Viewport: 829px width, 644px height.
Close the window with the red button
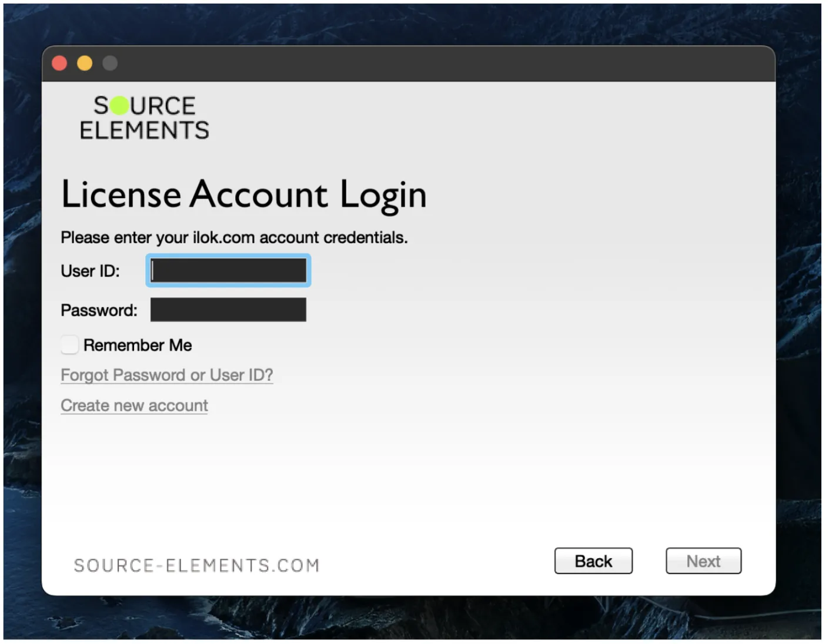tap(59, 63)
